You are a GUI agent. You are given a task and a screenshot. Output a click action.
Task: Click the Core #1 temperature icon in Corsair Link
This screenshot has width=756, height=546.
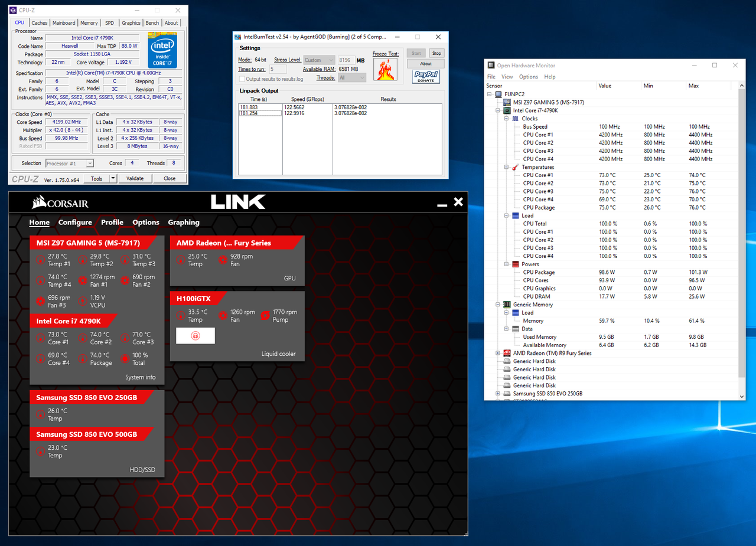[40, 338]
